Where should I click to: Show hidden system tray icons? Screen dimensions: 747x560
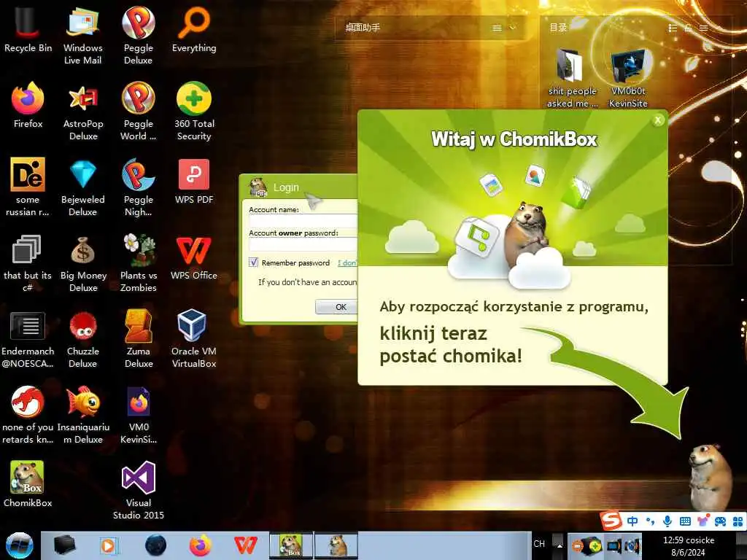(x=560, y=545)
